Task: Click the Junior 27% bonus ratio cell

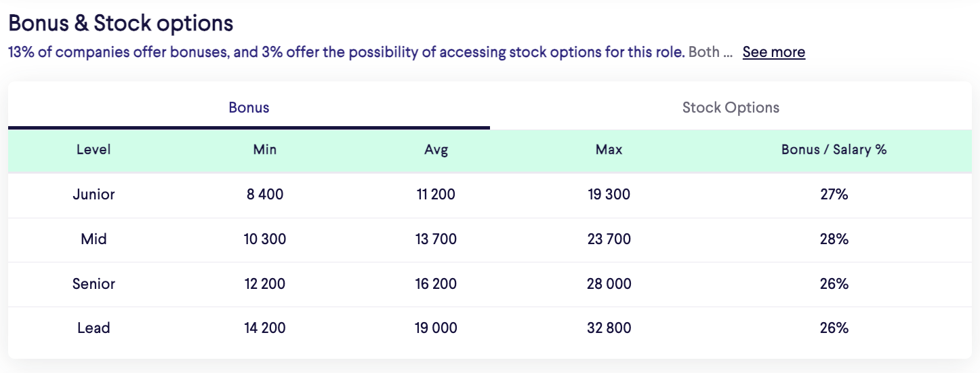Action: [834, 195]
